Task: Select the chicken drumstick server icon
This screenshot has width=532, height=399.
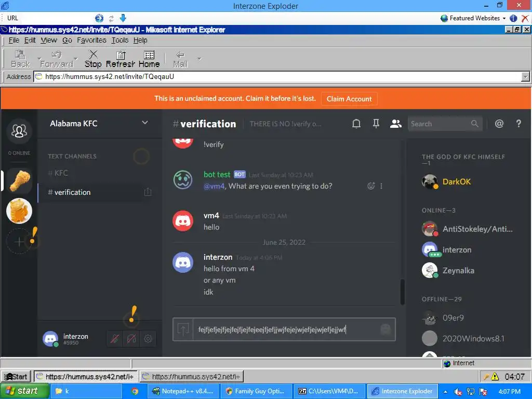Action: (19, 181)
